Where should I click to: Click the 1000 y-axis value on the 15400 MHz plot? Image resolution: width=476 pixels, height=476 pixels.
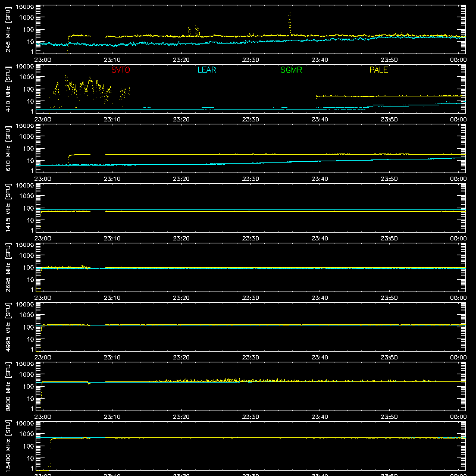click(x=27, y=434)
